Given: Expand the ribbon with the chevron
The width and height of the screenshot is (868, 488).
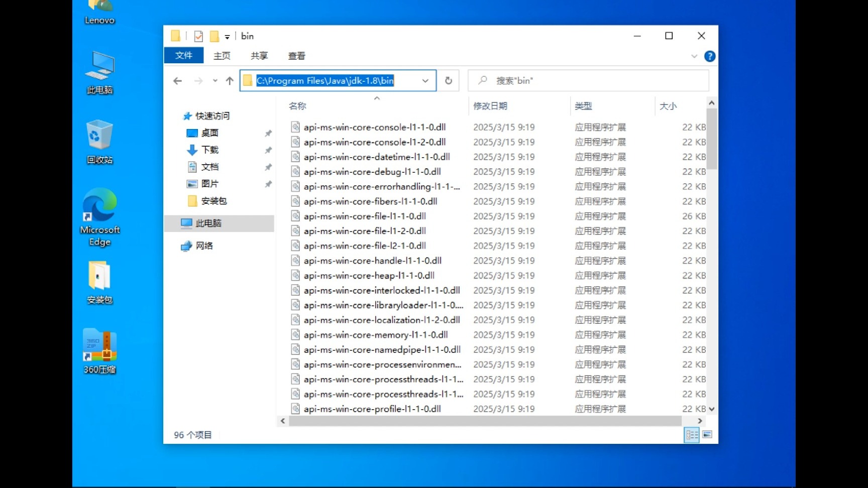Looking at the screenshot, I should point(694,56).
